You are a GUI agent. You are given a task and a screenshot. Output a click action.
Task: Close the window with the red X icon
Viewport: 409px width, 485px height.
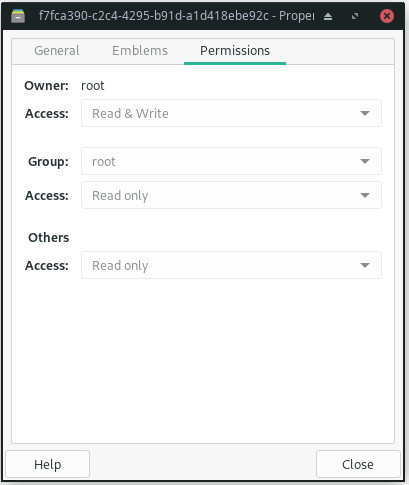[x=387, y=16]
